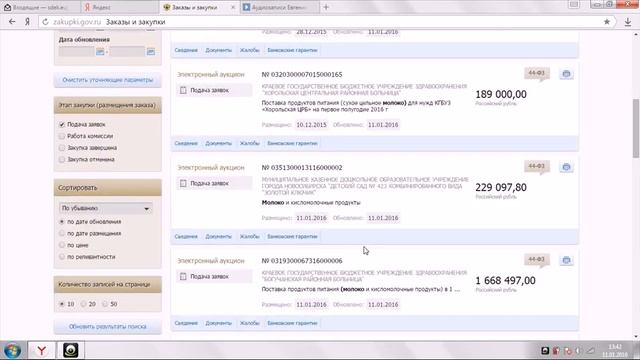
Task: Open Windows Start menu
Action: (12, 350)
